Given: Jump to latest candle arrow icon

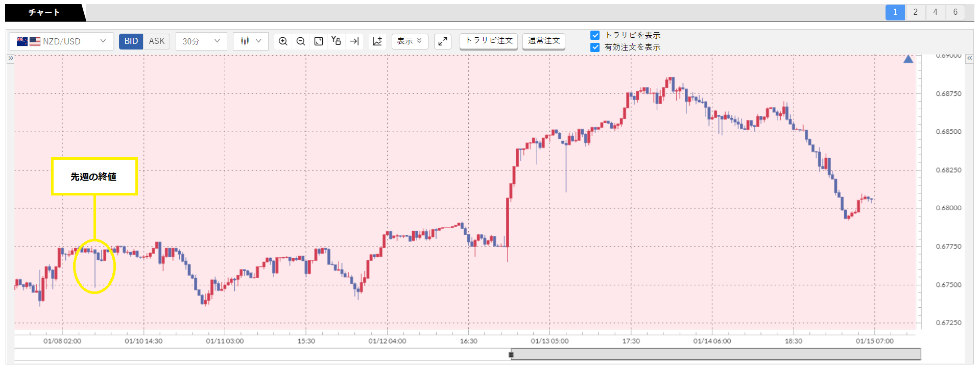Looking at the screenshot, I should [x=354, y=41].
